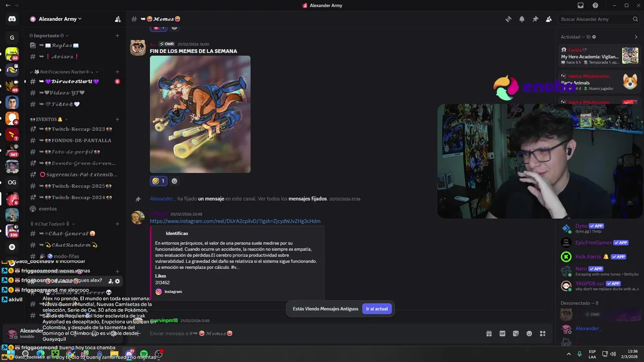Create channel in Chat Todos category plus
This screenshot has height=362, width=644.
117,224
